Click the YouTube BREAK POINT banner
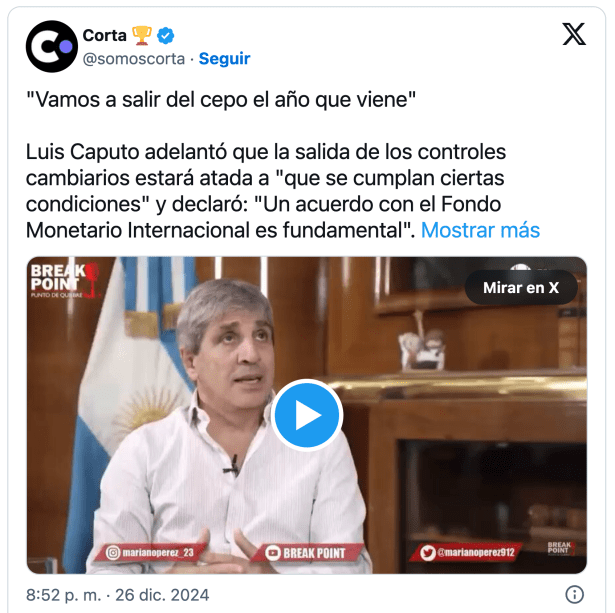This screenshot has height=613, width=615. click(306, 553)
